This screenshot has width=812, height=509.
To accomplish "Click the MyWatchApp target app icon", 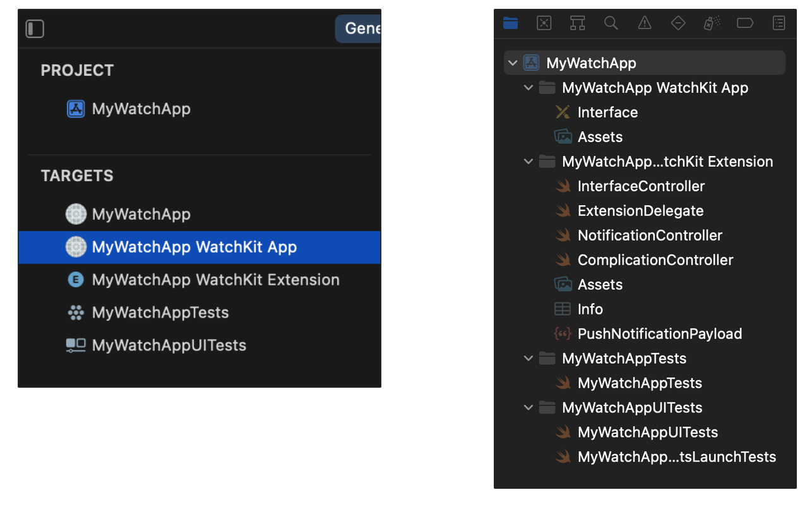I will click(76, 214).
